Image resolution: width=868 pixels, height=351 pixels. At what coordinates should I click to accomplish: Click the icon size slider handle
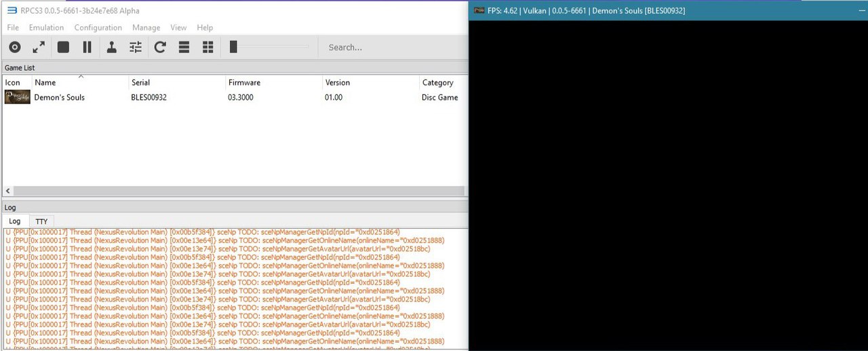233,47
